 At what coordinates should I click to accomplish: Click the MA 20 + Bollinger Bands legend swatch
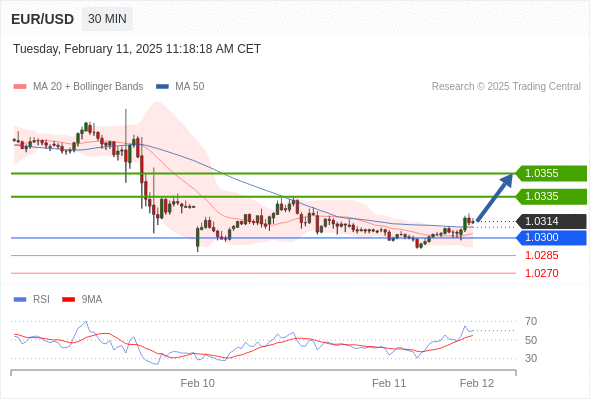pos(20,87)
